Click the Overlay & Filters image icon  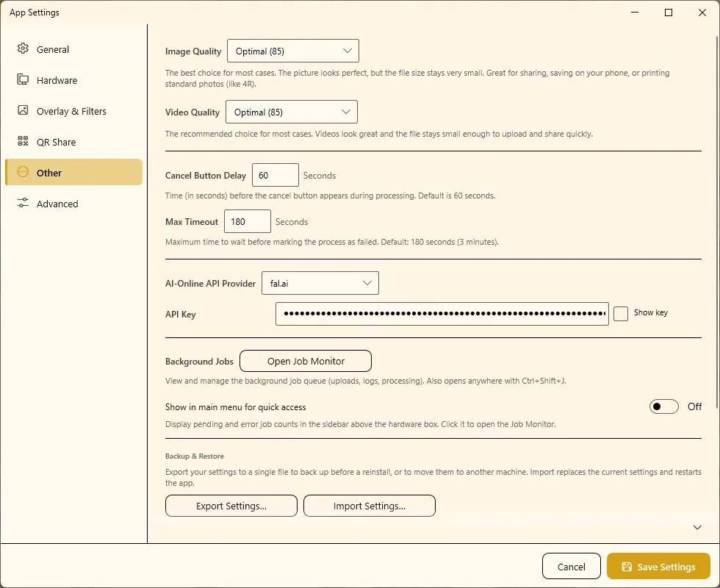pyautogui.click(x=23, y=110)
